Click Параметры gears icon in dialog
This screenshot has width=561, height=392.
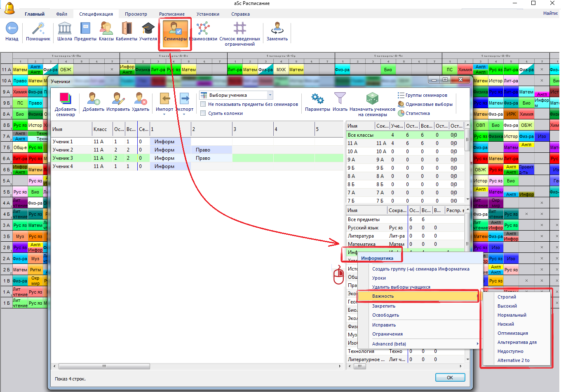tap(317, 99)
